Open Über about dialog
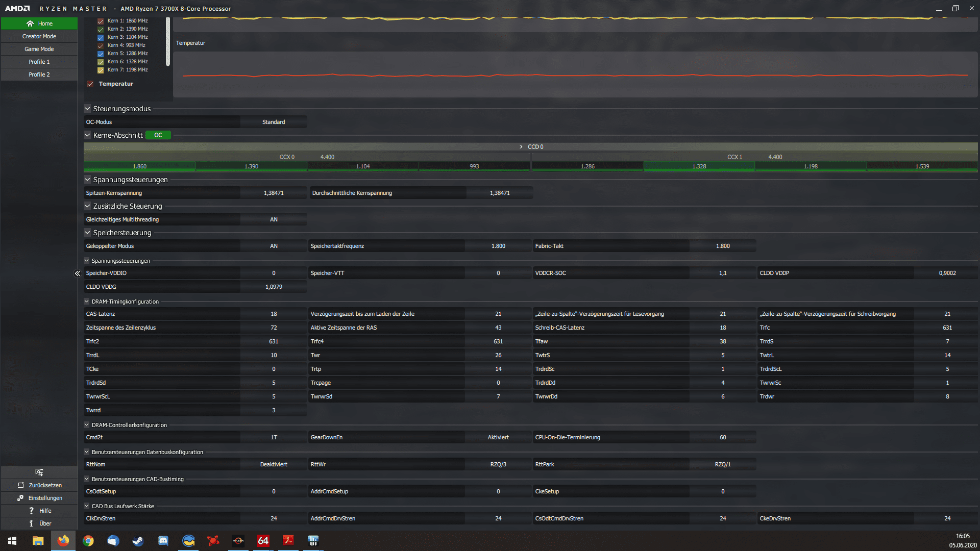 coord(39,523)
